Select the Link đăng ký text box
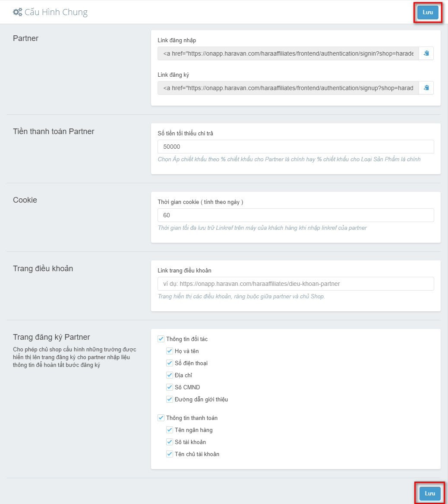The width and height of the screenshot is (448, 504). click(x=288, y=88)
